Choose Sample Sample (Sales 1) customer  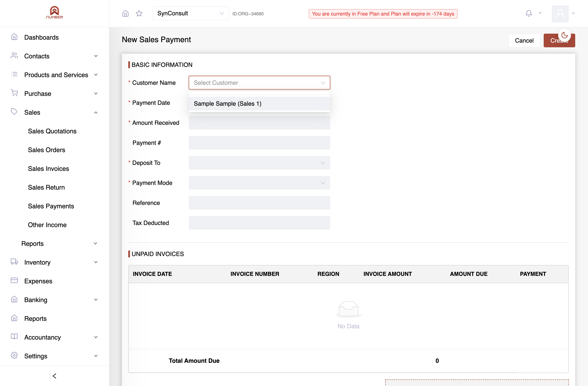259,104
